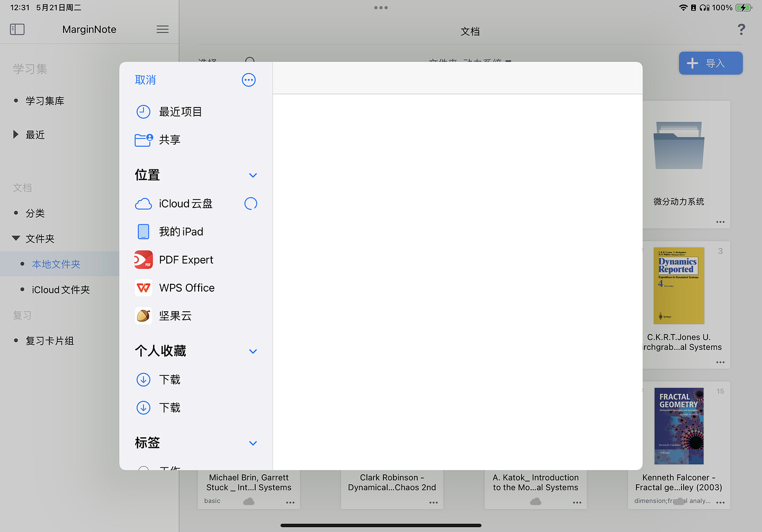Open the Nutstore acorn icon

[144, 316]
